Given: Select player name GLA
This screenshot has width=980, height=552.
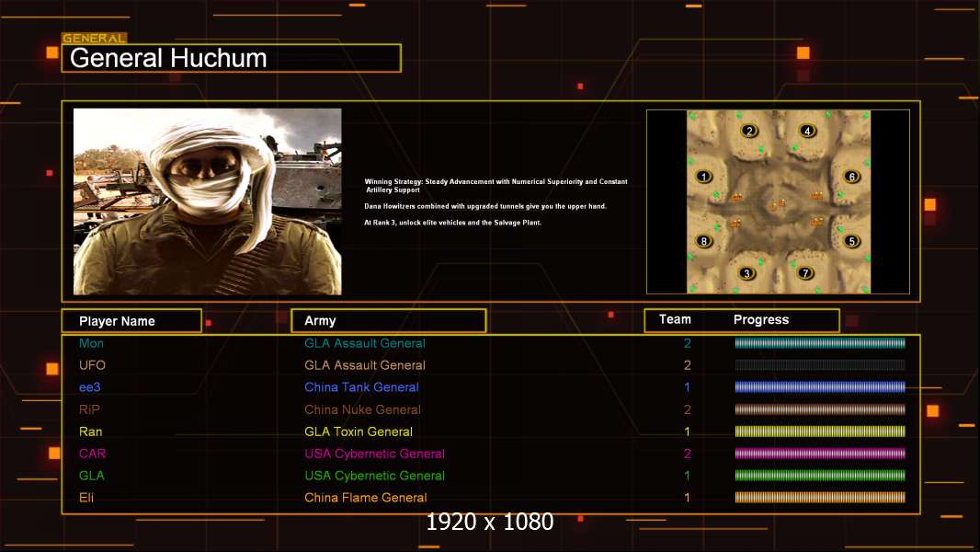Looking at the screenshot, I should point(91,475).
